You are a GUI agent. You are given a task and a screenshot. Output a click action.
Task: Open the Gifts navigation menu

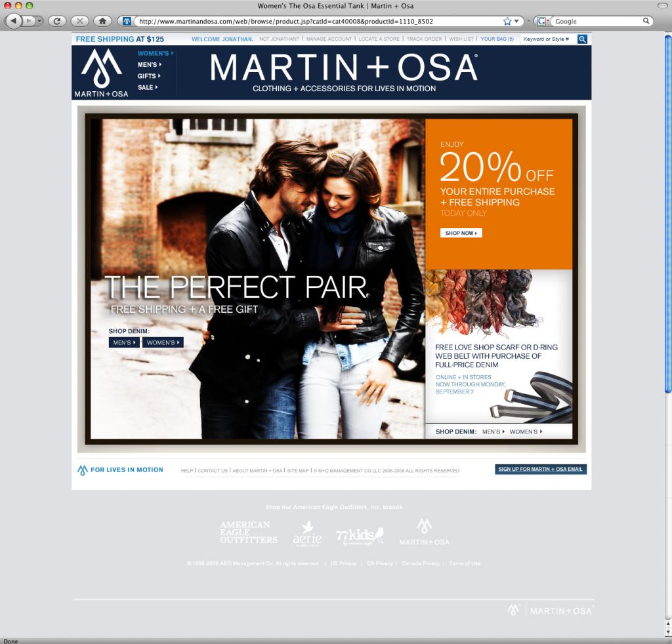click(x=149, y=76)
